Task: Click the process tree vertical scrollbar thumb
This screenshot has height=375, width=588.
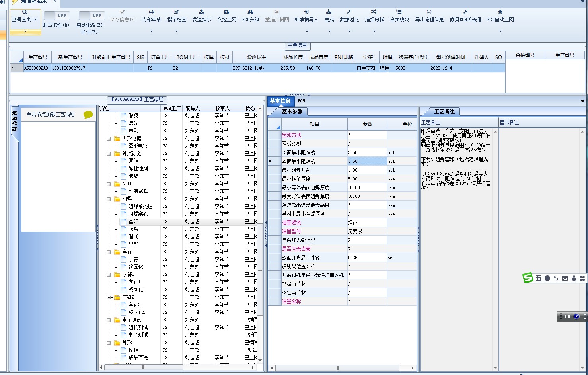Action: point(260,269)
